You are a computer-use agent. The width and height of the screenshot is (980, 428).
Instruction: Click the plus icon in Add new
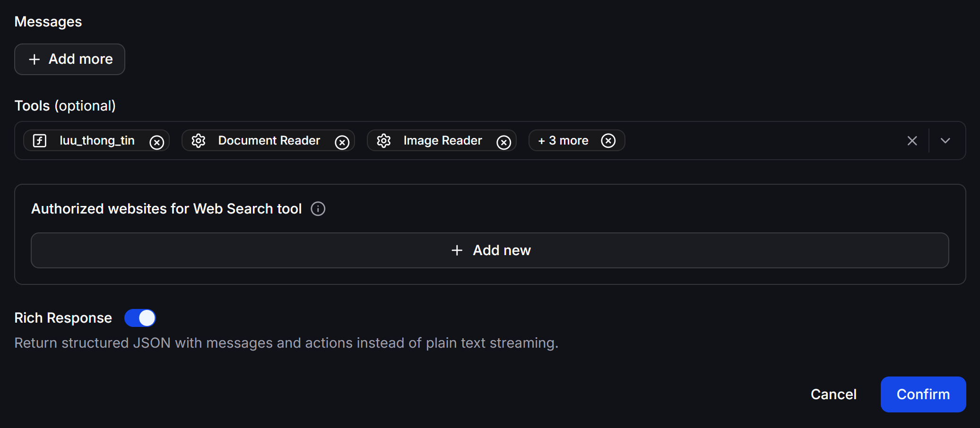click(457, 250)
